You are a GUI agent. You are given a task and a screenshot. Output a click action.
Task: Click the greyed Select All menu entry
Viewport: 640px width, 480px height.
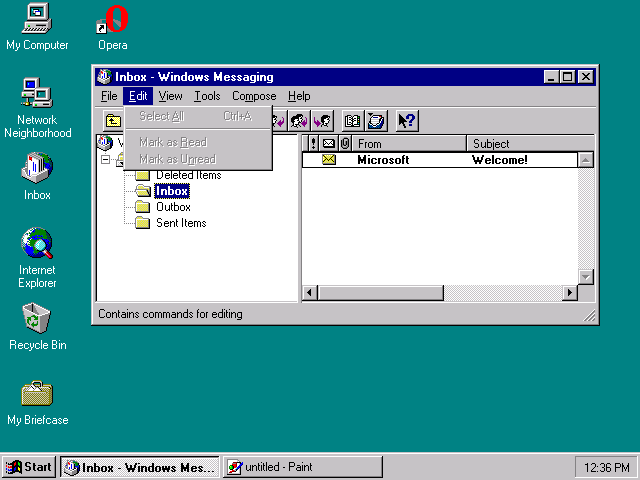point(198,116)
